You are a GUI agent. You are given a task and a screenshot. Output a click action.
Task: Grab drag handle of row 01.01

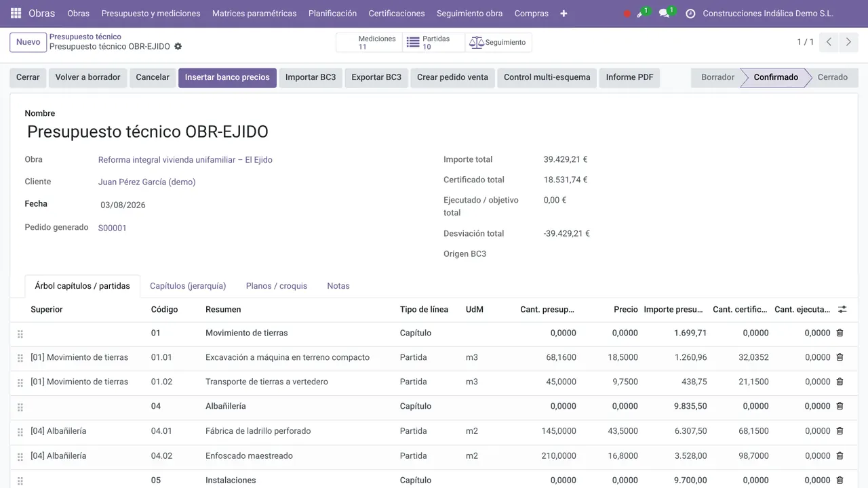(20, 359)
